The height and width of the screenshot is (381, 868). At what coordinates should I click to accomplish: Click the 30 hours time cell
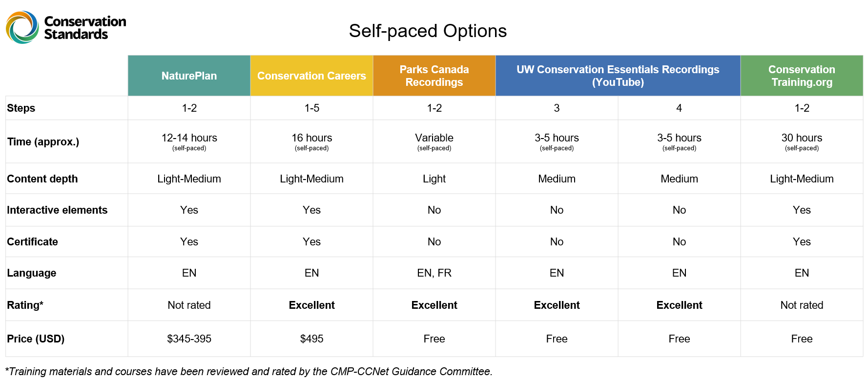[x=802, y=141]
